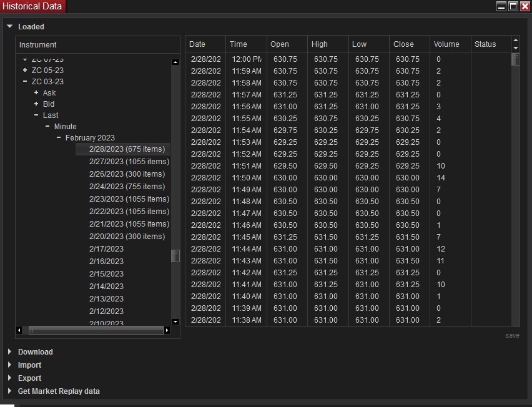Screen dimensions: 532x407
Task: Select the 2/16/2023 tree entry
Action: [x=106, y=262]
